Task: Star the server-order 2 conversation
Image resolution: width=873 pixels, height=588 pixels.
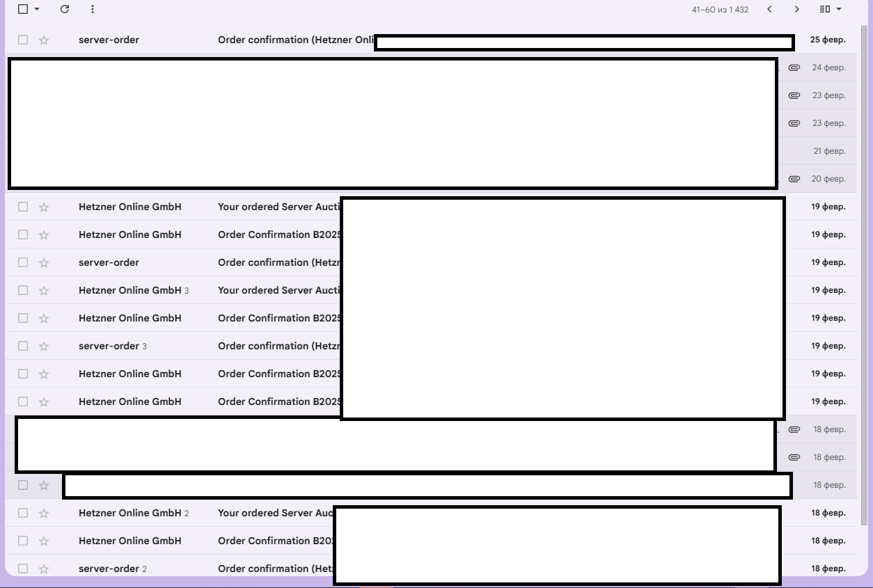Action: pyautogui.click(x=44, y=569)
